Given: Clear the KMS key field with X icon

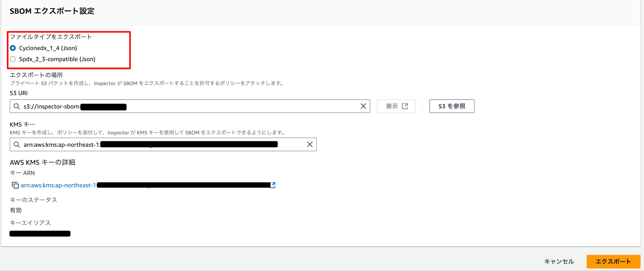Looking at the screenshot, I should tap(310, 145).
